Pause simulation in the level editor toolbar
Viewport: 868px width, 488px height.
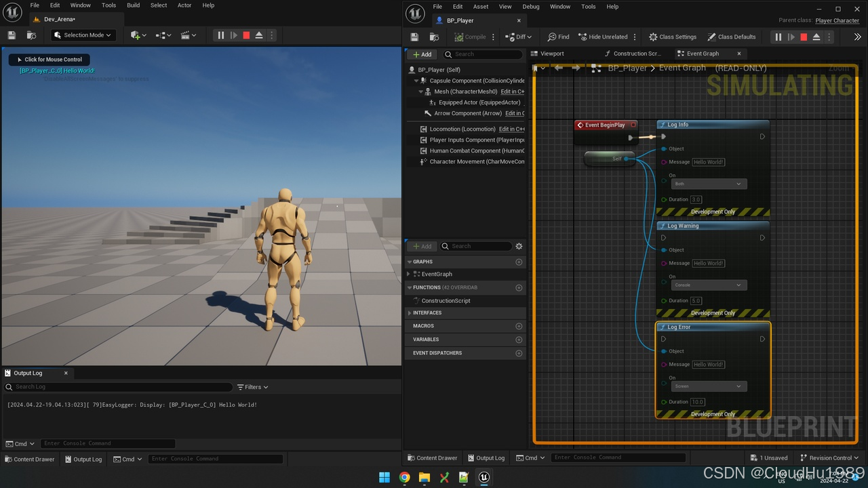pos(220,35)
